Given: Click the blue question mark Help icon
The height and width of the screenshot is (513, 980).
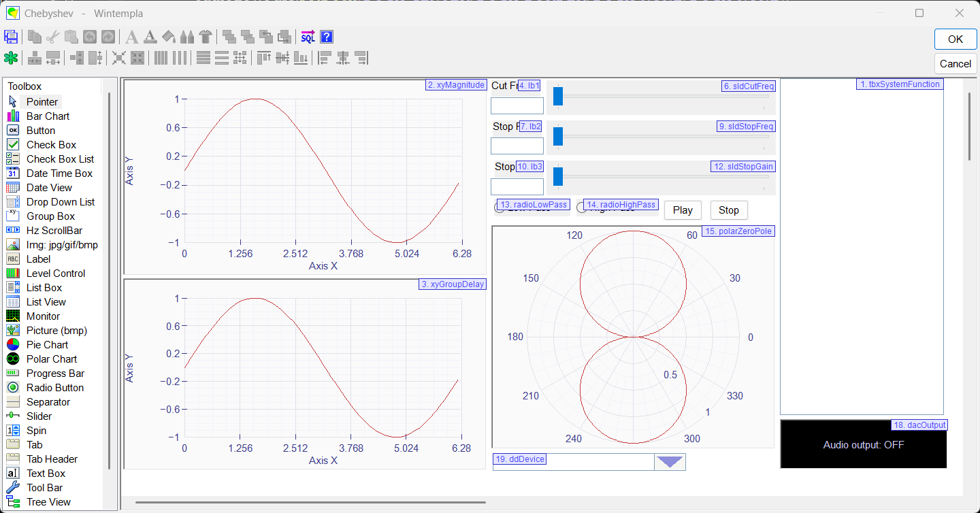Looking at the screenshot, I should pos(327,37).
